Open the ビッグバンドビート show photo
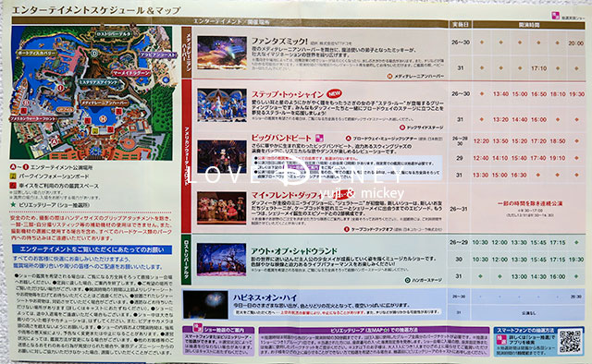 (222, 156)
